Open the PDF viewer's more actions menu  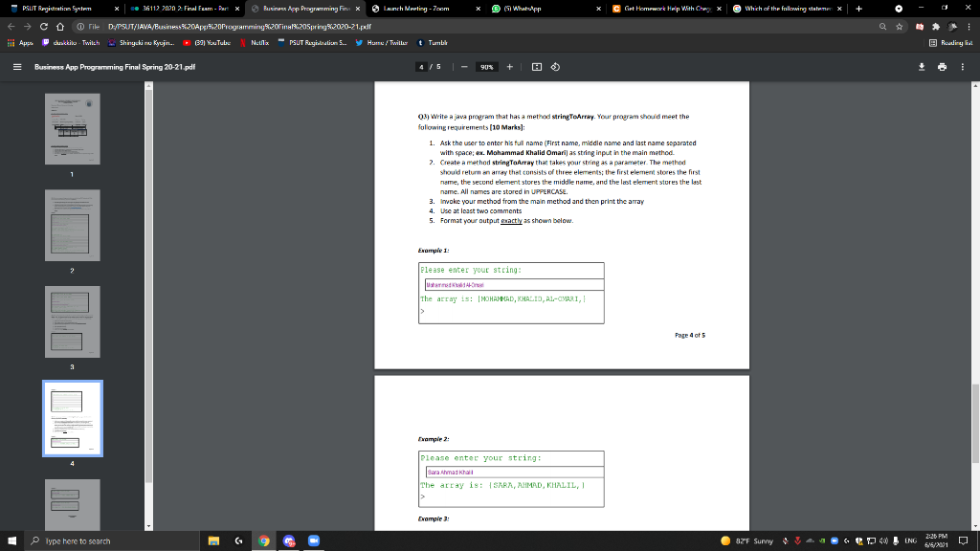(x=961, y=67)
